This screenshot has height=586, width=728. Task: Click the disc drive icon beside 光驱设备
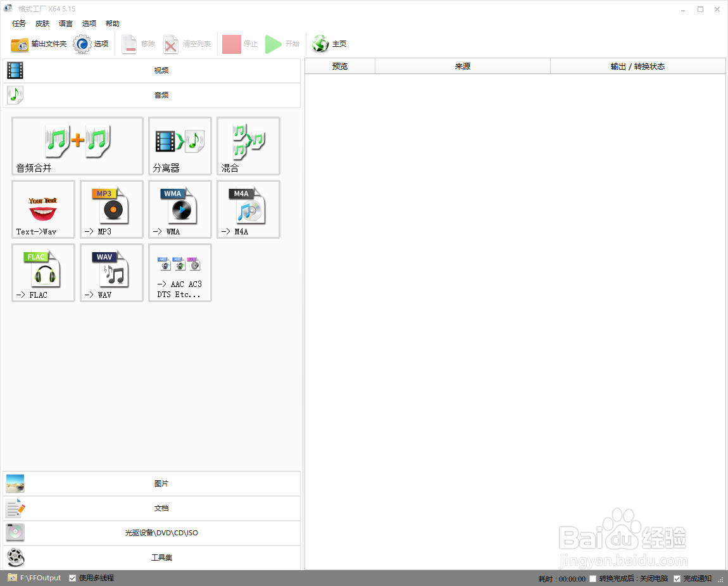point(15,533)
